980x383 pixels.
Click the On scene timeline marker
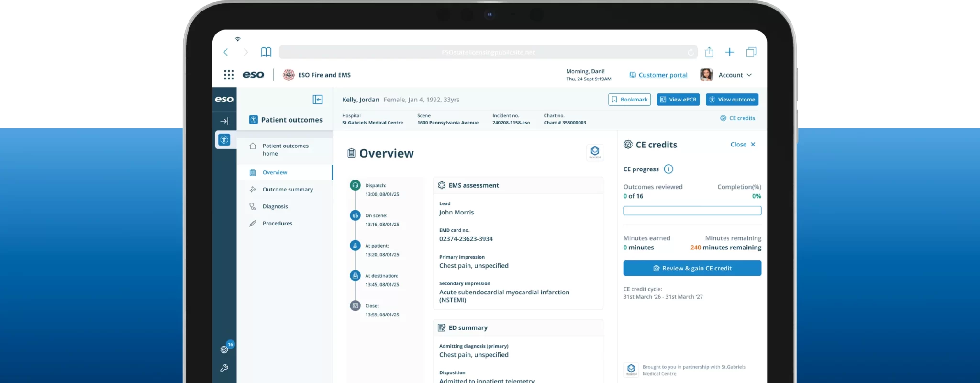(x=355, y=215)
